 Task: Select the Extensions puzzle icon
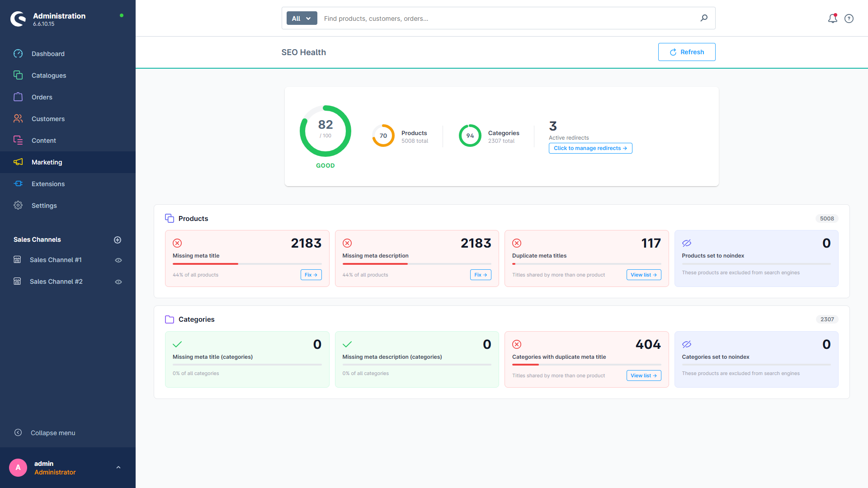click(x=18, y=183)
